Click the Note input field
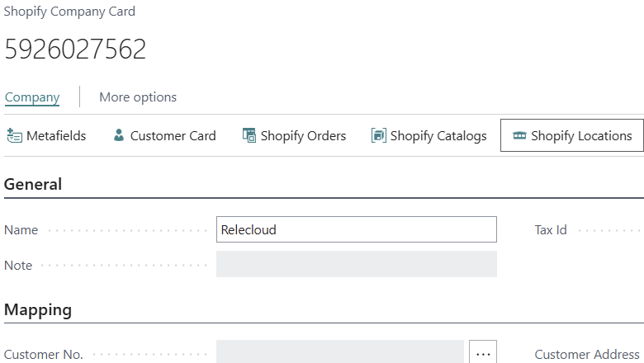Screen dimensions: 644x363 (x=356, y=265)
